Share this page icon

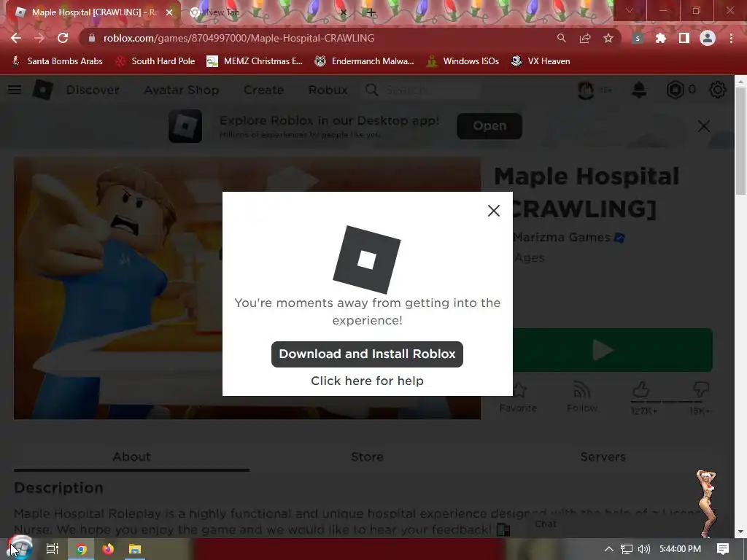[x=585, y=38]
